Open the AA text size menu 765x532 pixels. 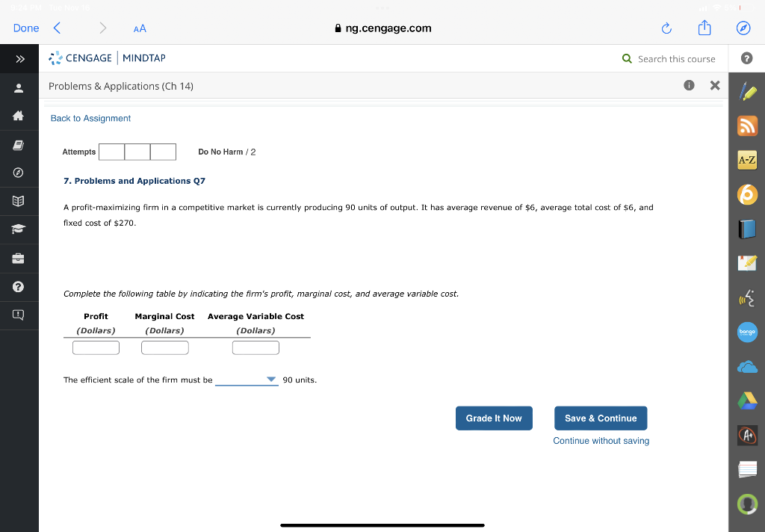[x=140, y=28]
